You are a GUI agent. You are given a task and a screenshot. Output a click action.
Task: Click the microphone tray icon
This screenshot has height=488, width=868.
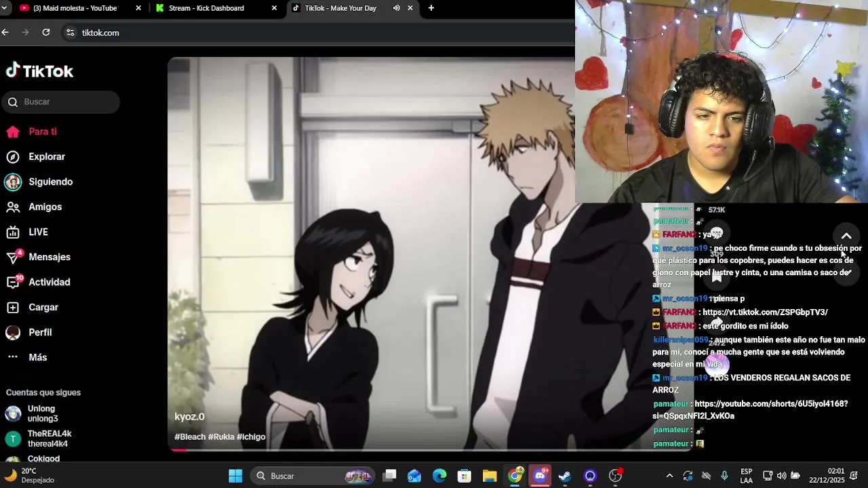click(724, 476)
